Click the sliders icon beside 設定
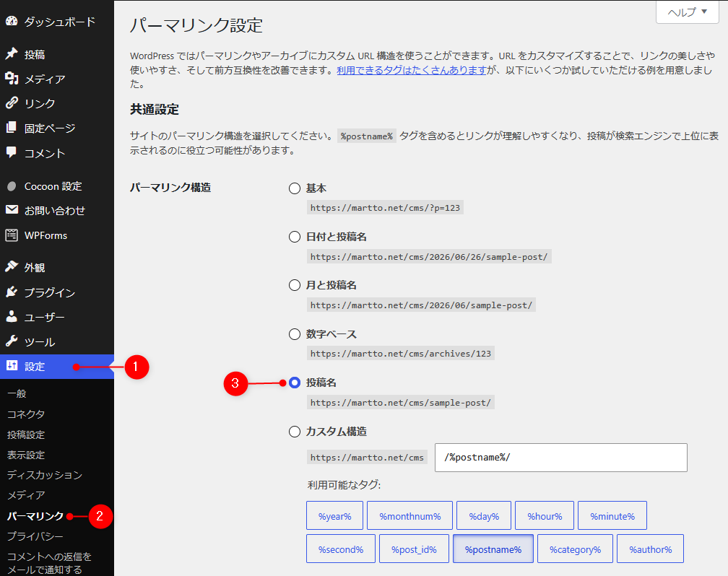This screenshot has height=576, width=728. tap(12, 366)
